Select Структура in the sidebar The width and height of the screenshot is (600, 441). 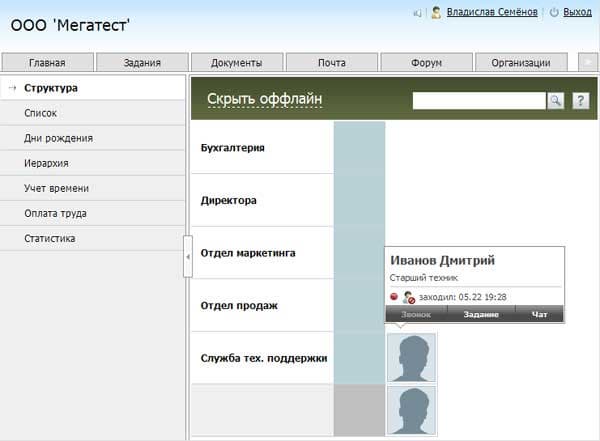[x=92, y=88]
